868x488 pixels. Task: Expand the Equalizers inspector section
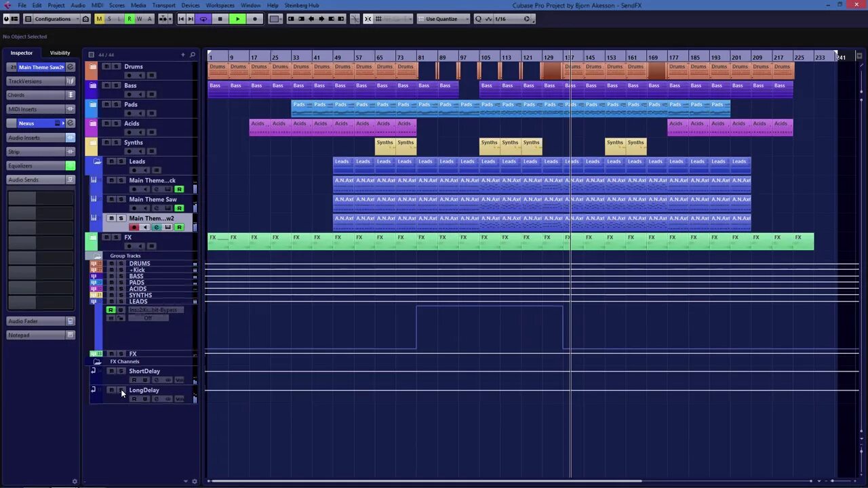[x=35, y=166]
